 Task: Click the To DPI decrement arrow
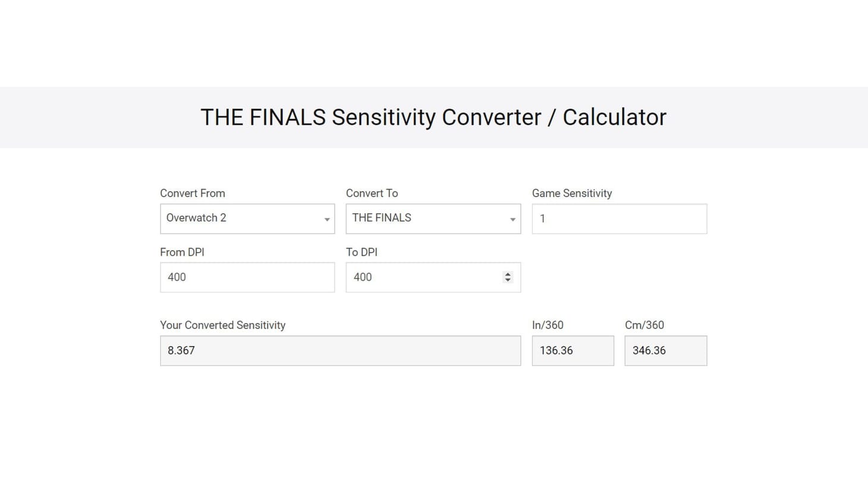(508, 280)
